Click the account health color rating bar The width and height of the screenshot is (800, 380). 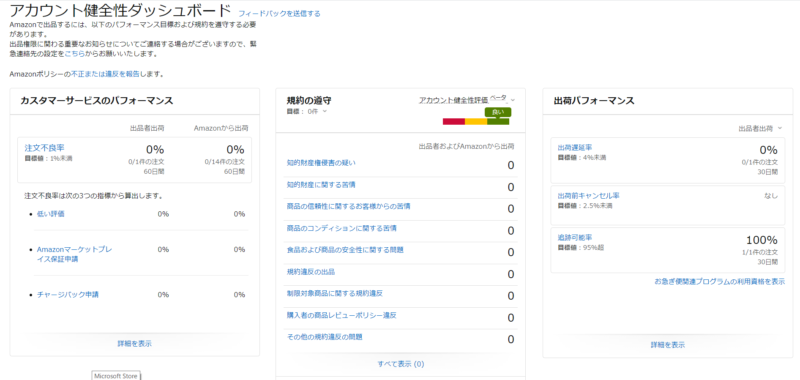476,121
